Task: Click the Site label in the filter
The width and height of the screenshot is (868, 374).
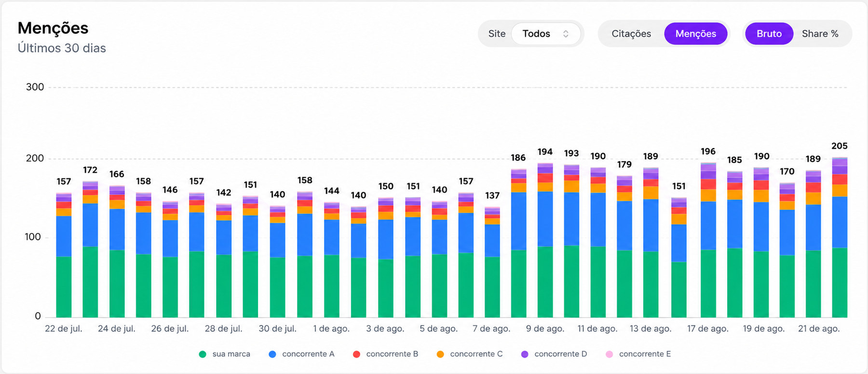Action: 497,34
